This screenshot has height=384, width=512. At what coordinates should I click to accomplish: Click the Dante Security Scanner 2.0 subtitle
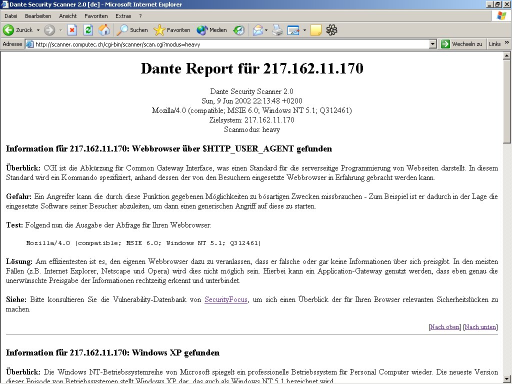[252, 91]
